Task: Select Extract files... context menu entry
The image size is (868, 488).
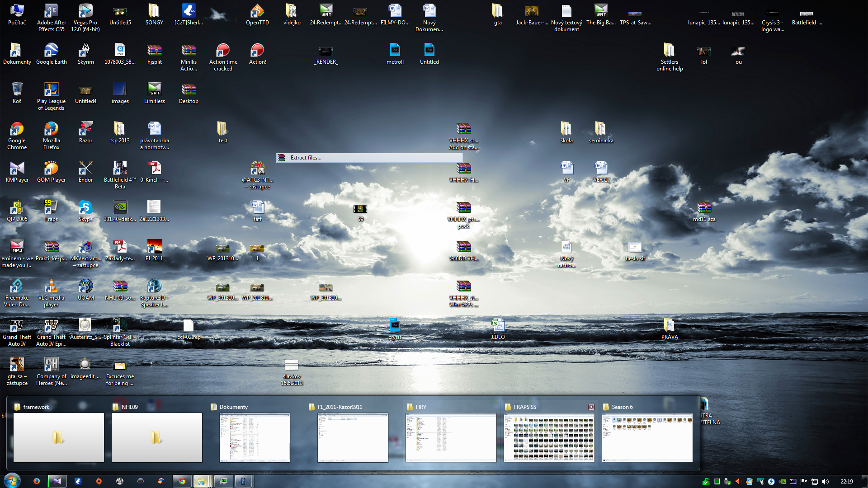Action: click(306, 158)
